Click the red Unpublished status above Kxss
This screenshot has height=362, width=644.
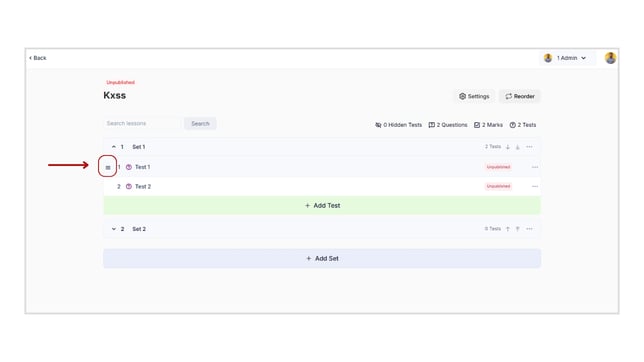(x=120, y=82)
